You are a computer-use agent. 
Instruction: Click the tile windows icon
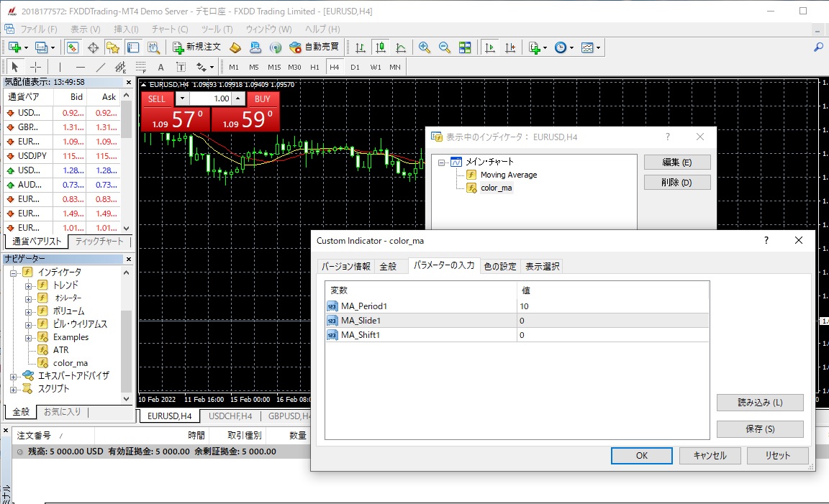coord(465,47)
